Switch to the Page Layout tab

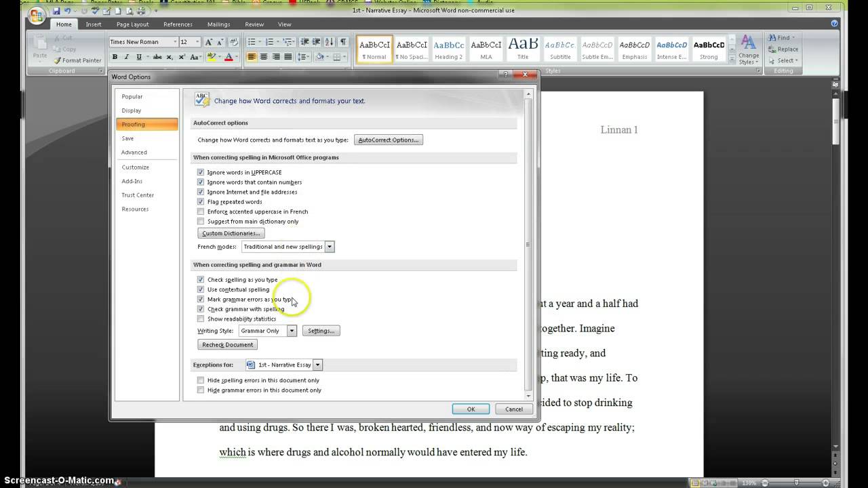tap(132, 24)
